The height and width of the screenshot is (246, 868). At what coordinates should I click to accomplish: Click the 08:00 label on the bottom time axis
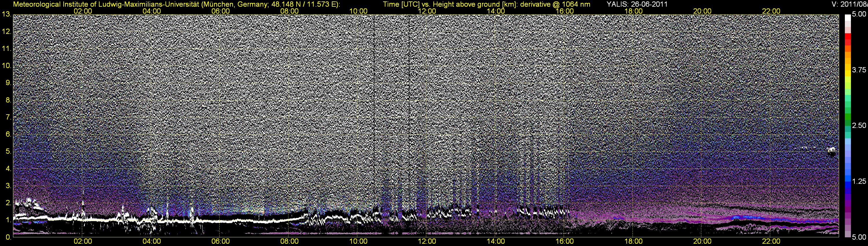point(289,241)
